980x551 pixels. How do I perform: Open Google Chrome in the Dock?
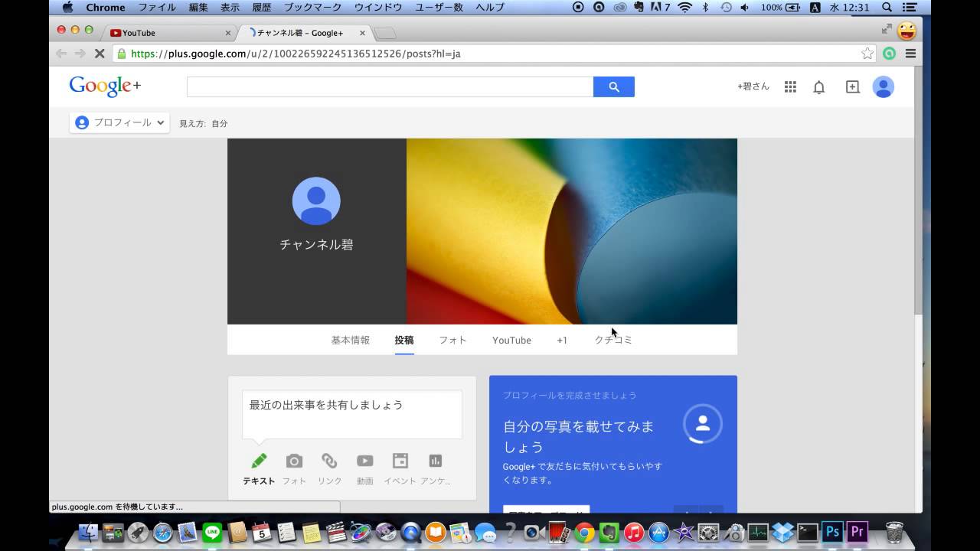585,532
